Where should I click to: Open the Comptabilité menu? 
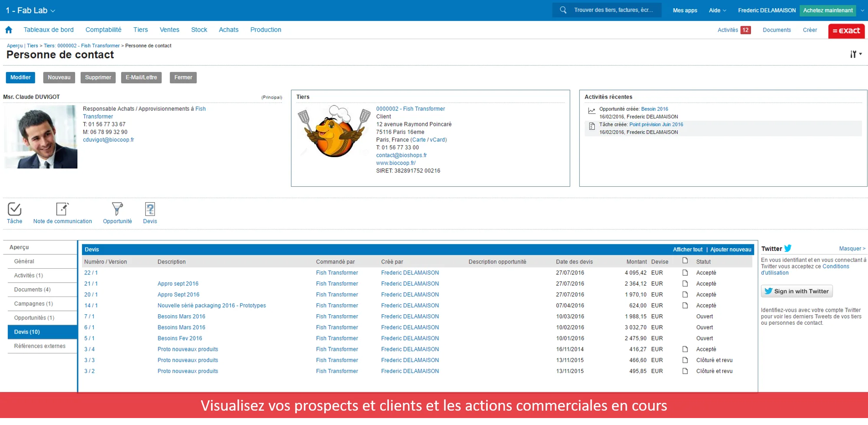(x=103, y=30)
